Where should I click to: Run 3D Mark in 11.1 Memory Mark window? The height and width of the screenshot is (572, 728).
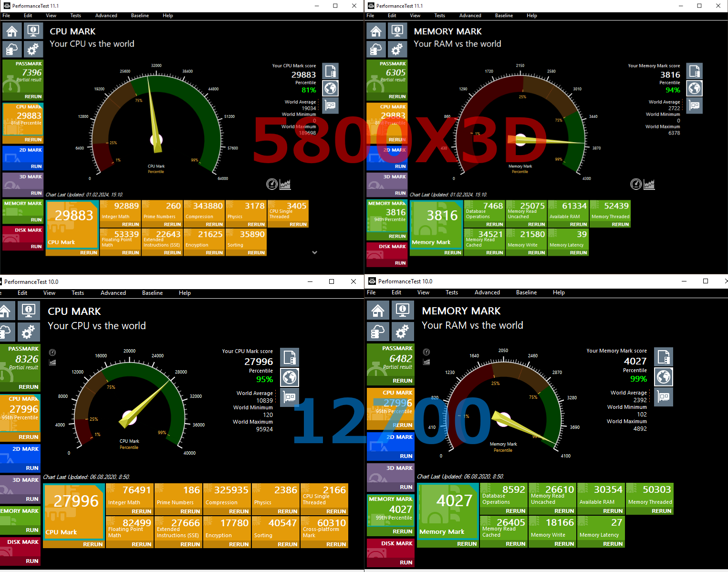click(400, 193)
